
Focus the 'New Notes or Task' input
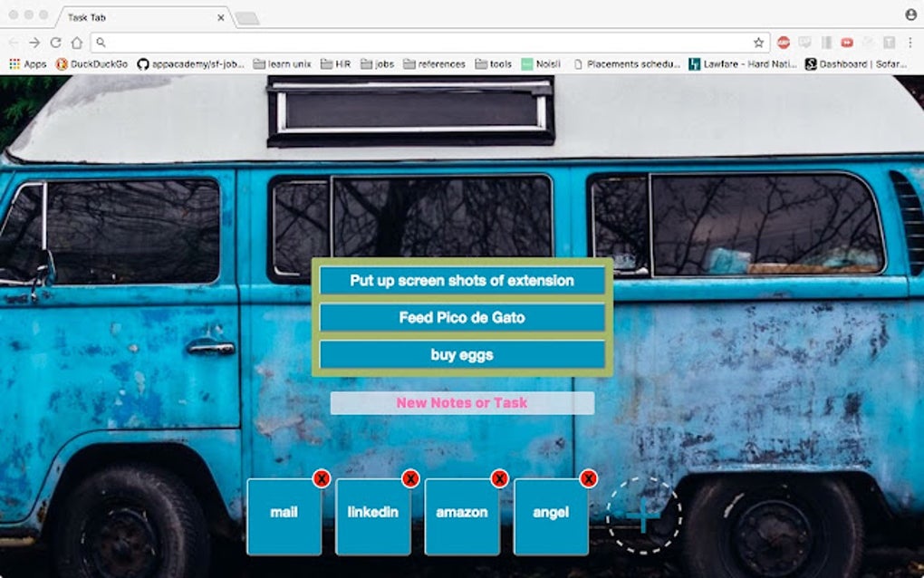click(x=462, y=403)
